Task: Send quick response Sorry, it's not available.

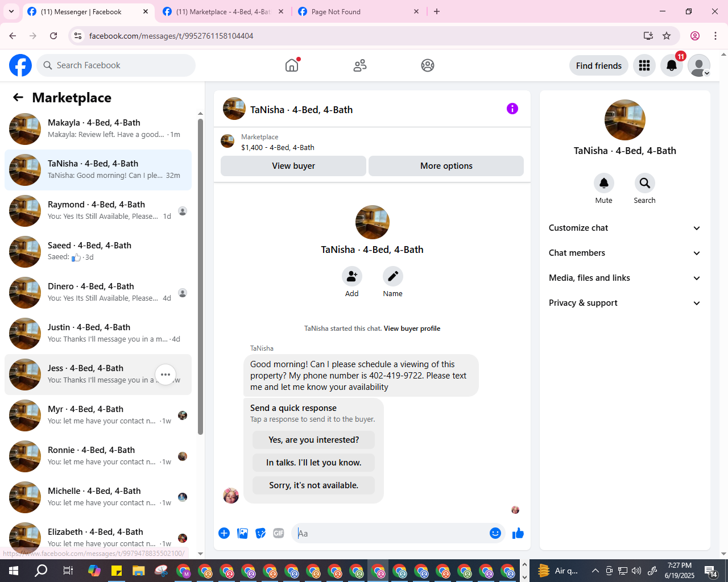Action: pos(314,485)
